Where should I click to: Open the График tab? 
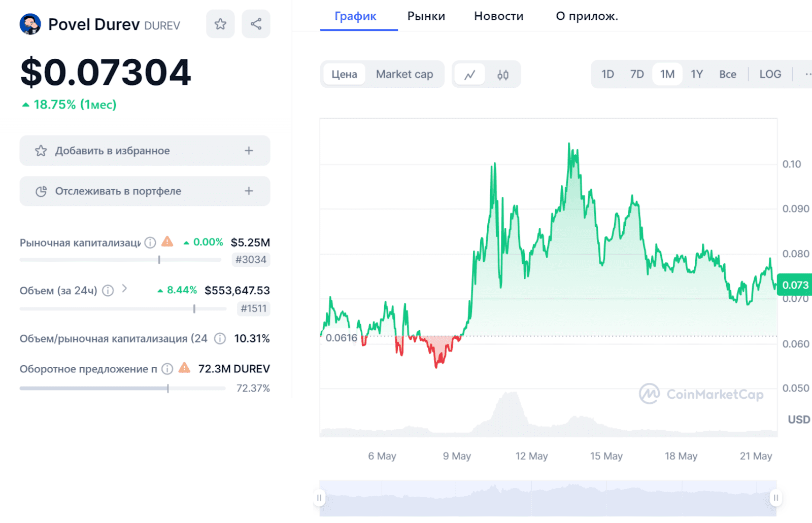355,16
